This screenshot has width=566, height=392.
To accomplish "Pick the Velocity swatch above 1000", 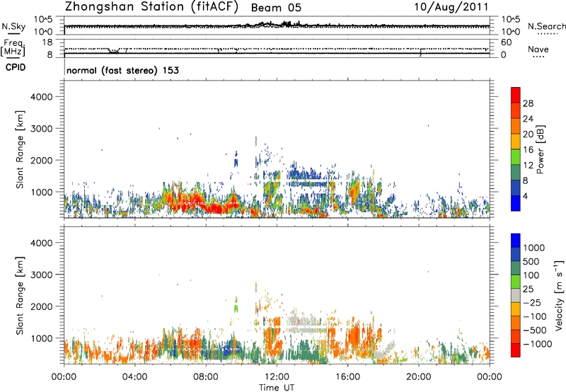I will point(516,241).
